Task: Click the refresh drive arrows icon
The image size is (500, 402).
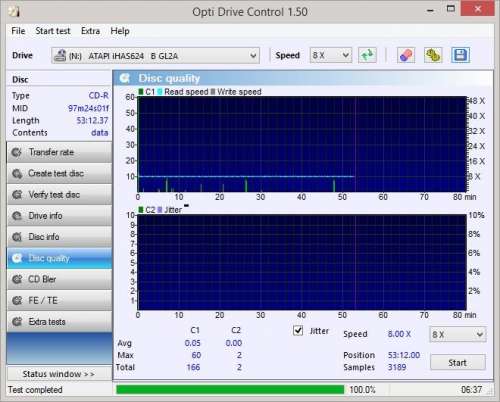Action: [367, 55]
